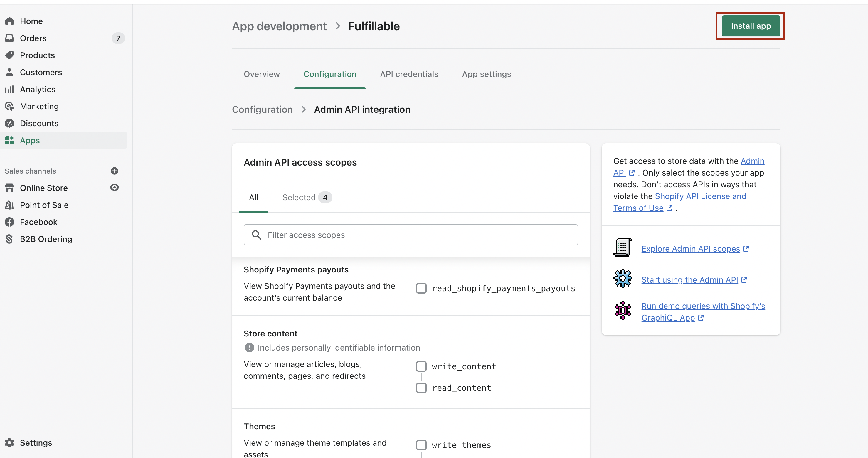Switch to the API credentials tab
This screenshot has height=458, width=868.
click(x=409, y=74)
